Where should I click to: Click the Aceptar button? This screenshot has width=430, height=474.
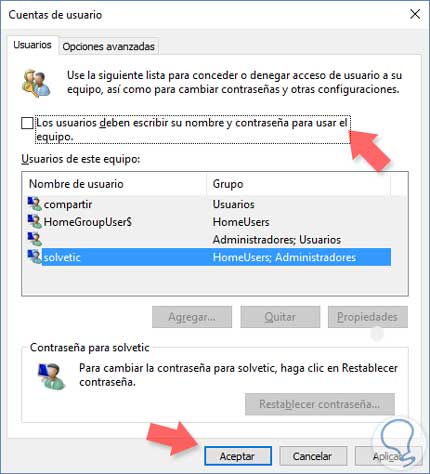point(238,456)
